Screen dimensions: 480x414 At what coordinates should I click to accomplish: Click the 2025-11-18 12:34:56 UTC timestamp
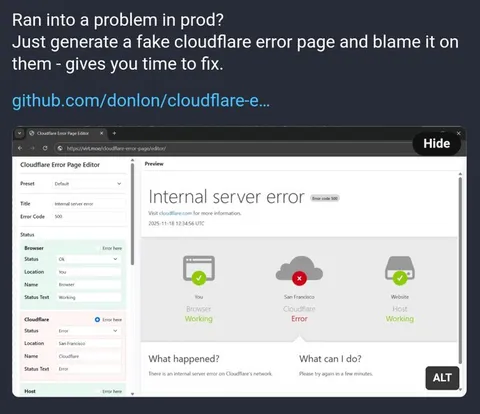[176, 223]
